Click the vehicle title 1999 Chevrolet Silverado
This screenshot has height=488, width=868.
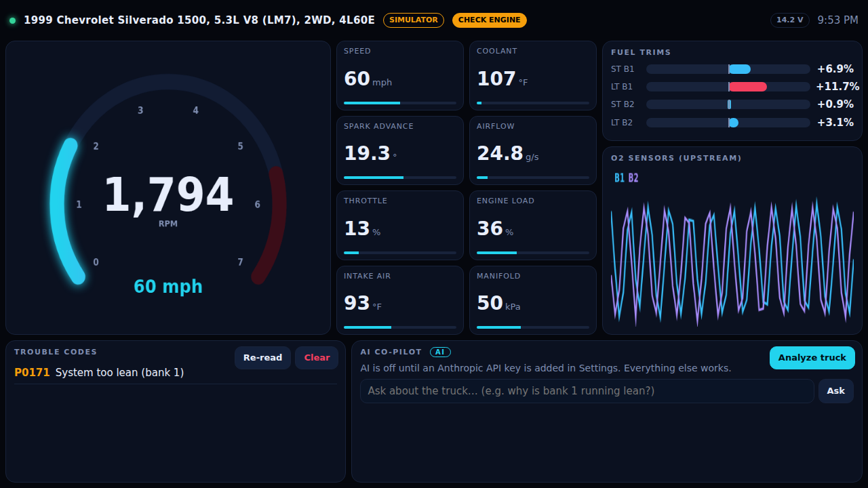[199, 20]
